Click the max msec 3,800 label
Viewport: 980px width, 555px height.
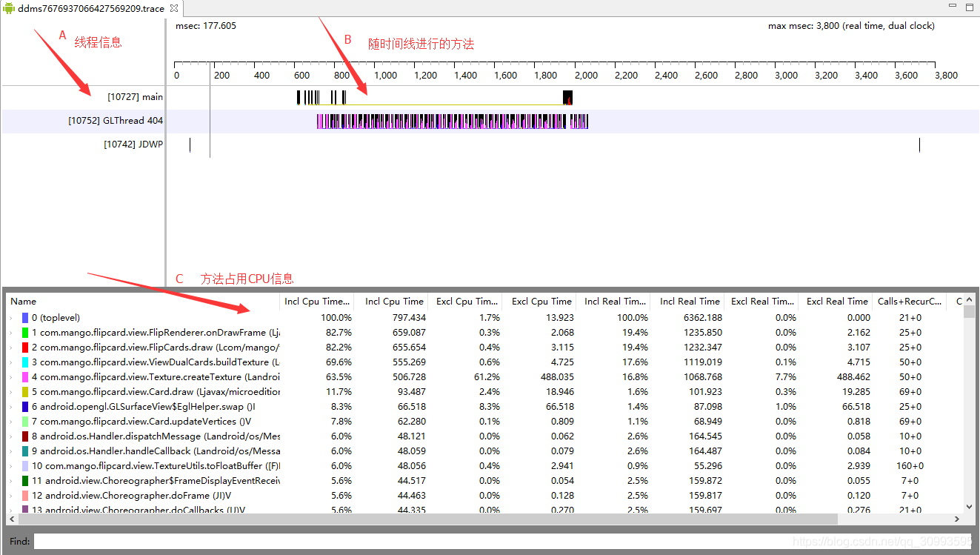(851, 26)
